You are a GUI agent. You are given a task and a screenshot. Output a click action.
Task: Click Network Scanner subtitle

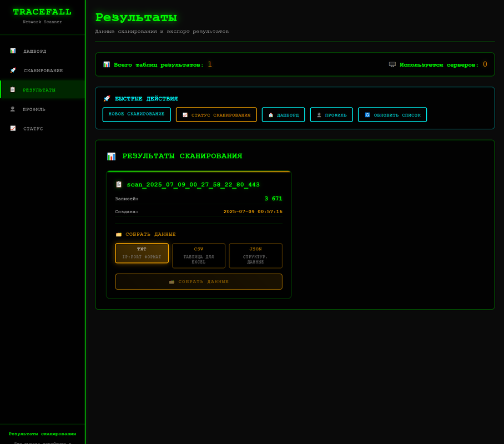(x=42, y=22)
